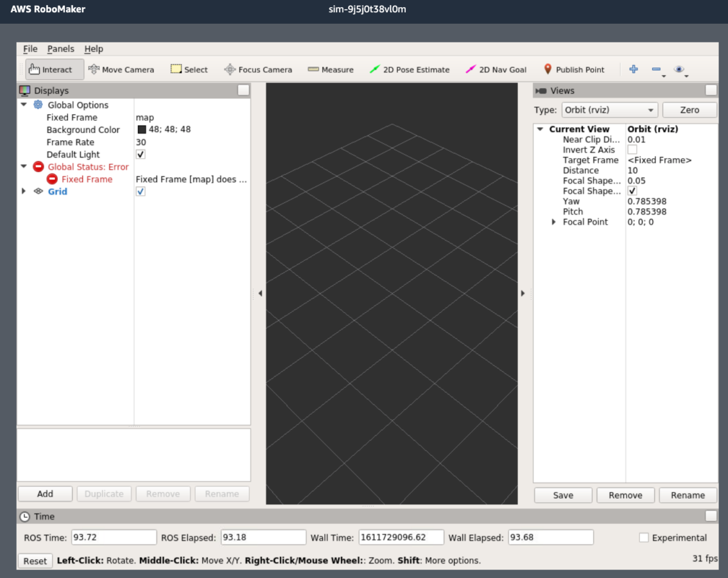
Task: Click the Wall Elapsed field
Action: (551, 537)
